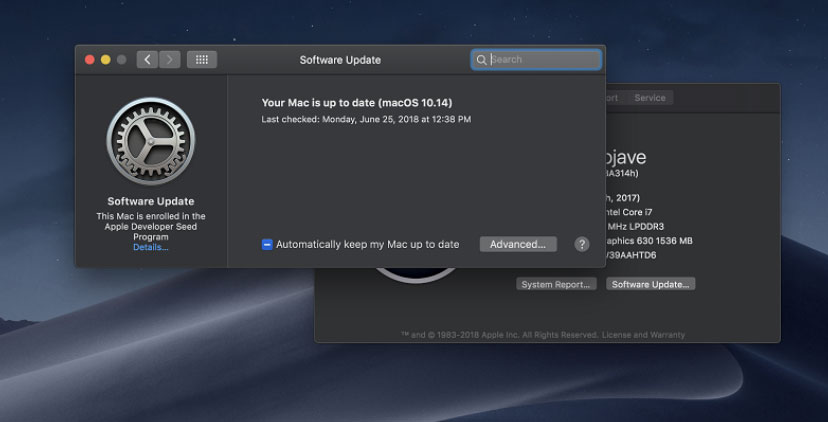The image size is (828, 422).
Task: Click Software Update... in About This Mac
Action: click(651, 284)
